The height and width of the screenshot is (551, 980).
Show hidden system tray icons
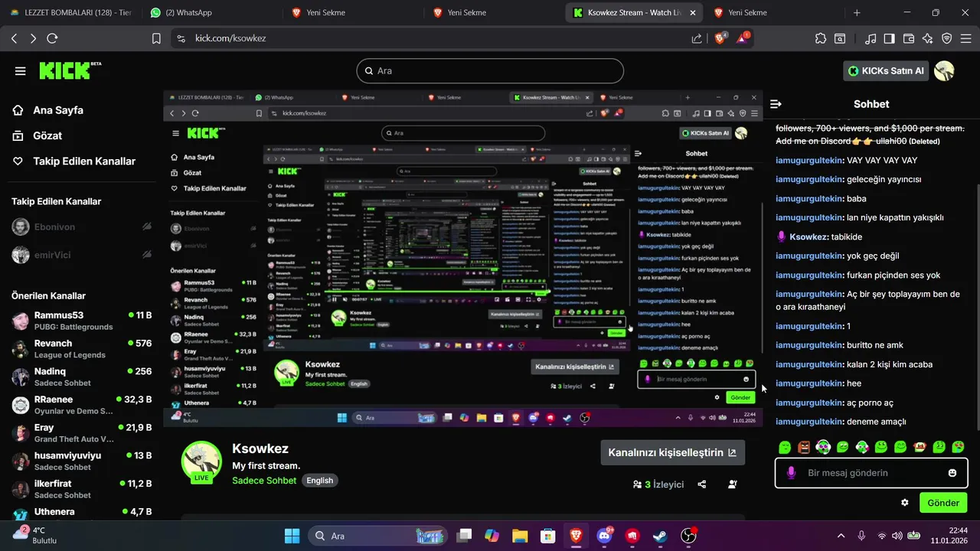[x=841, y=536]
